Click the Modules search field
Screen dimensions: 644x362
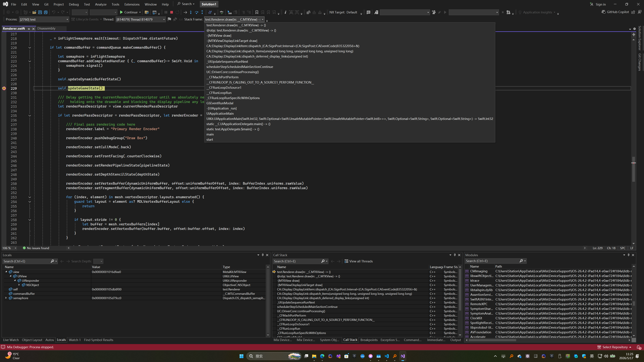[x=492, y=261]
